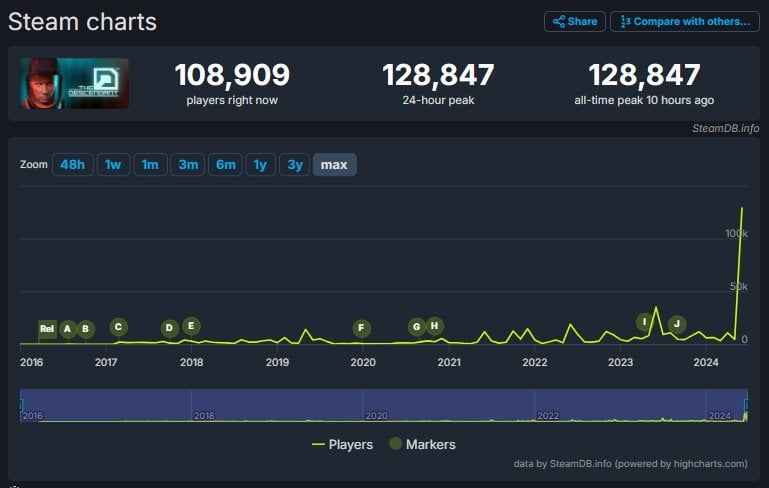The width and height of the screenshot is (769, 488).
Task: Select the 48h zoom range
Action: 72,165
